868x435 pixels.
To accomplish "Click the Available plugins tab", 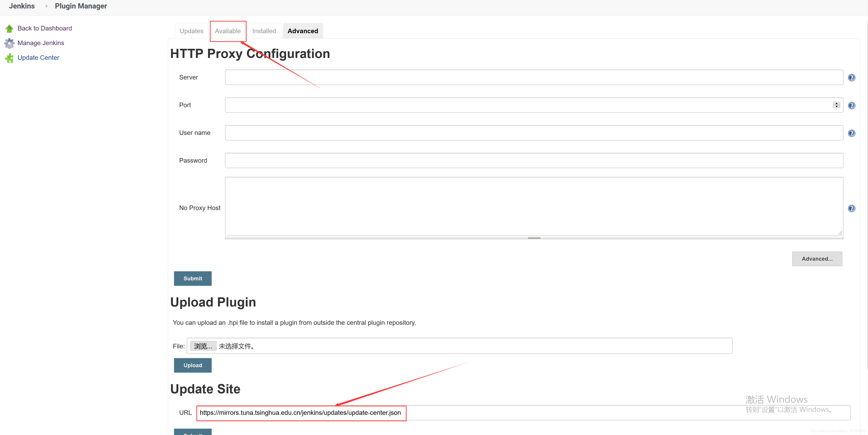I will coord(228,30).
